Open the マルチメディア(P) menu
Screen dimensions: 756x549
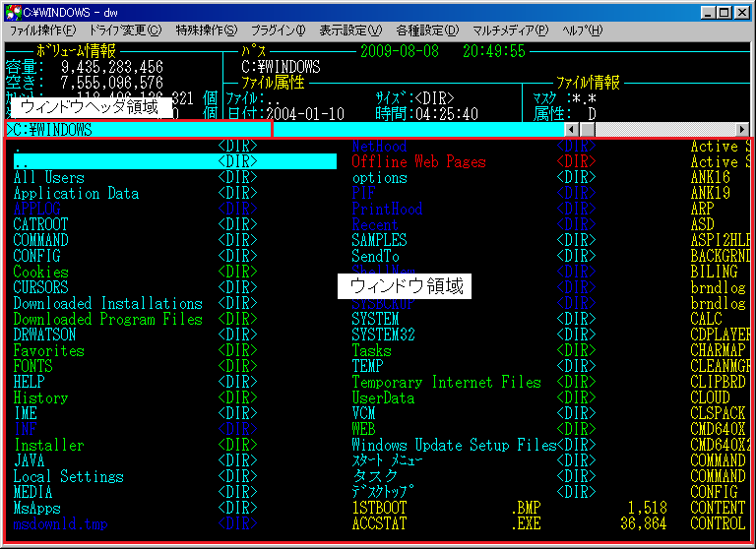pos(510,30)
